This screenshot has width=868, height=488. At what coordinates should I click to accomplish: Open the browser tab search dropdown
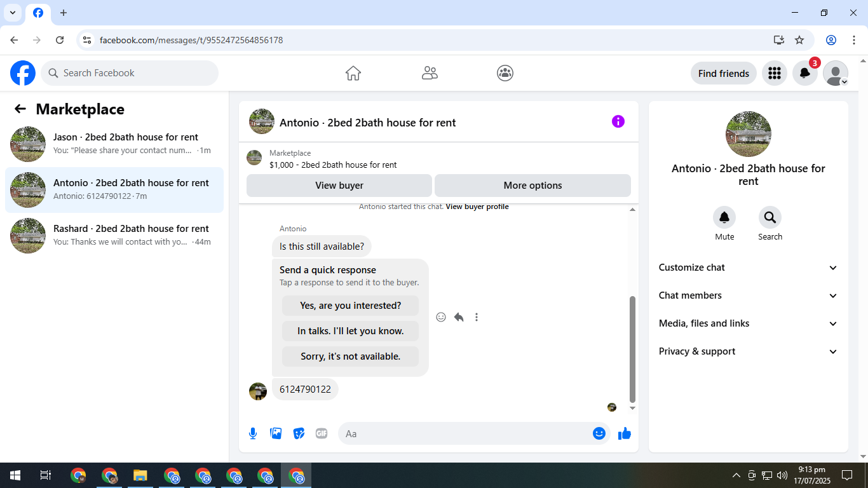click(x=12, y=13)
